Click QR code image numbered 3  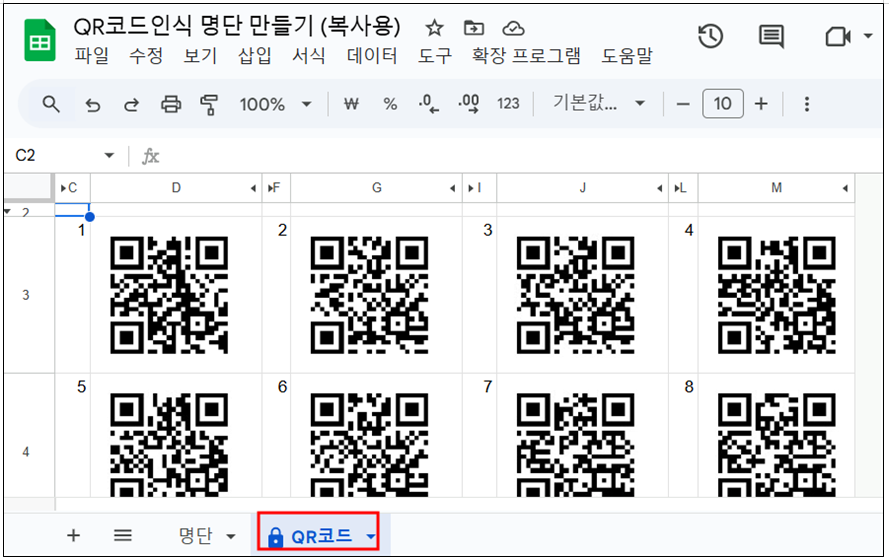pyautogui.click(x=575, y=295)
